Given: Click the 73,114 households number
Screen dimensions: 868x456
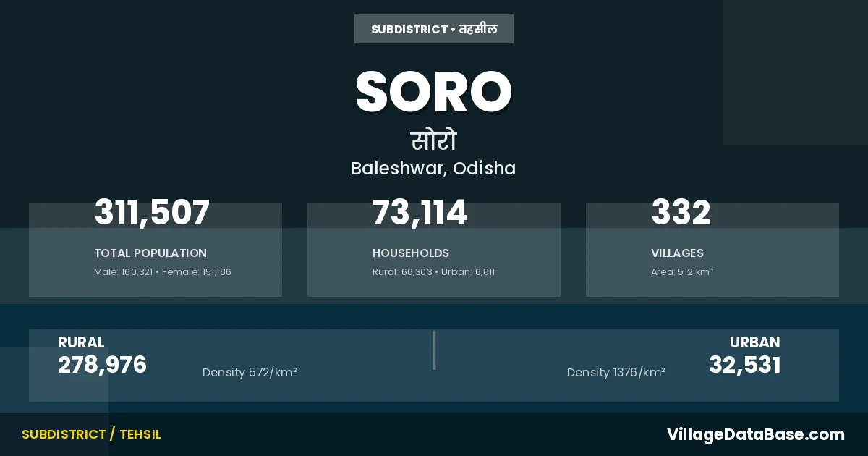Looking at the screenshot, I should [420, 213].
